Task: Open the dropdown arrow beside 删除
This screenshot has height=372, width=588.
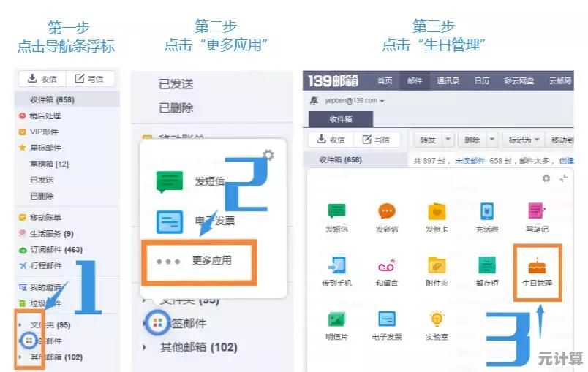Action: [492, 140]
